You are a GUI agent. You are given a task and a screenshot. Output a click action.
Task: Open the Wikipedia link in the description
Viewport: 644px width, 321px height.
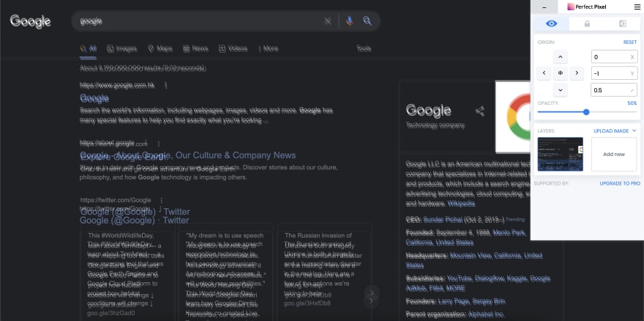(461, 203)
